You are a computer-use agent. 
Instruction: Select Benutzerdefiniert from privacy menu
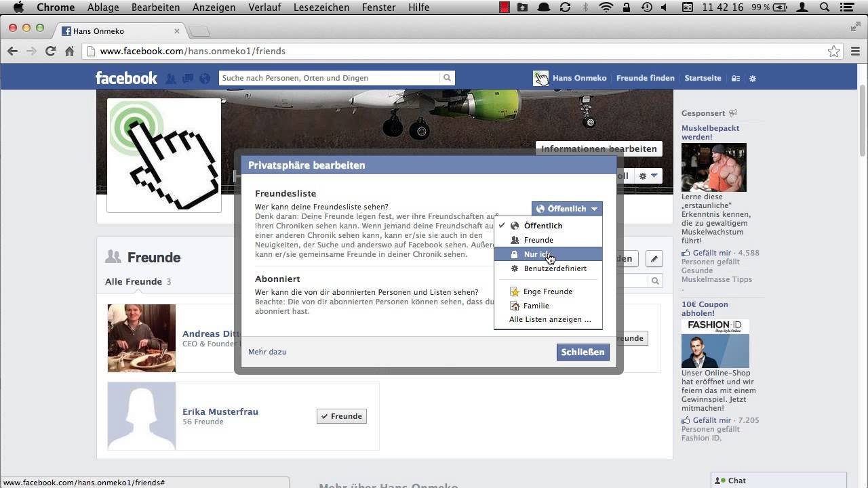[x=555, y=268]
